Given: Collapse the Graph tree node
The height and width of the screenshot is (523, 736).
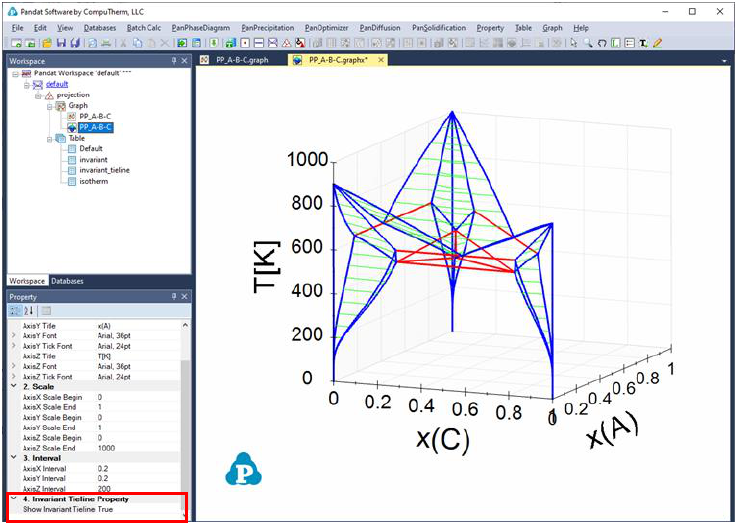Looking at the screenshot, I should coord(50,106).
